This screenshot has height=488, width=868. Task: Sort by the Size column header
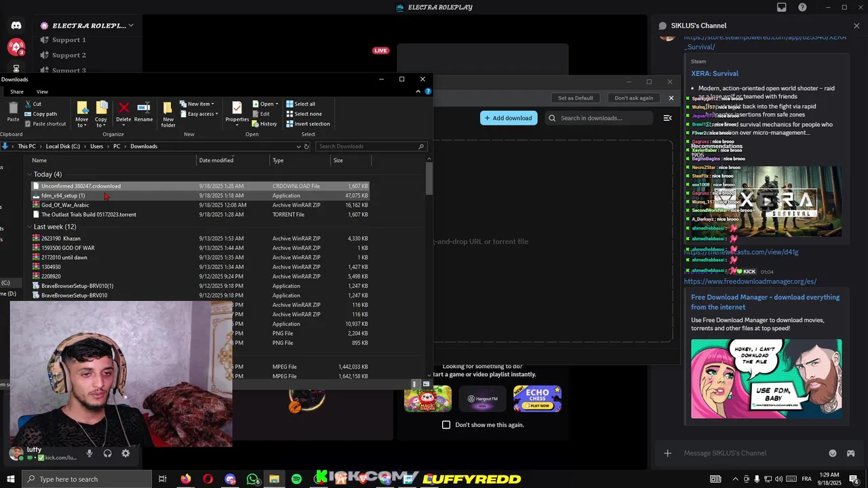click(351, 160)
